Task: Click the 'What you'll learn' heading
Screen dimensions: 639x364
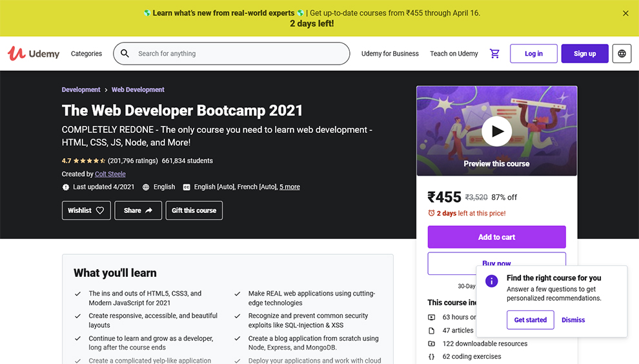Action: coord(115,273)
